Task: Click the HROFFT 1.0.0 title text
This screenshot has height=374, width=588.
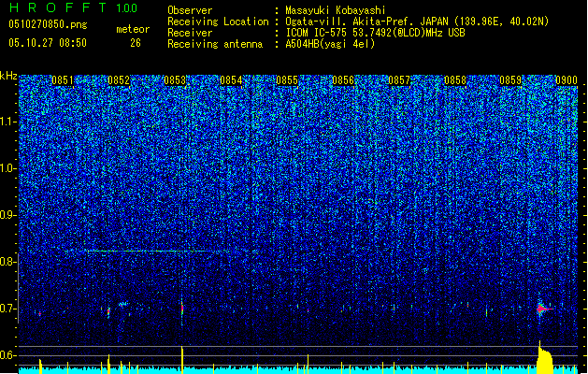Action: 74,7
